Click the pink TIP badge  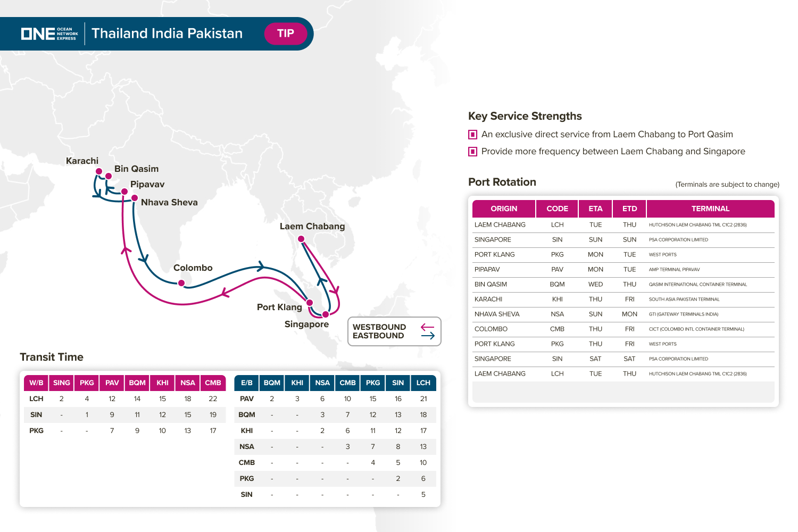(286, 34)
